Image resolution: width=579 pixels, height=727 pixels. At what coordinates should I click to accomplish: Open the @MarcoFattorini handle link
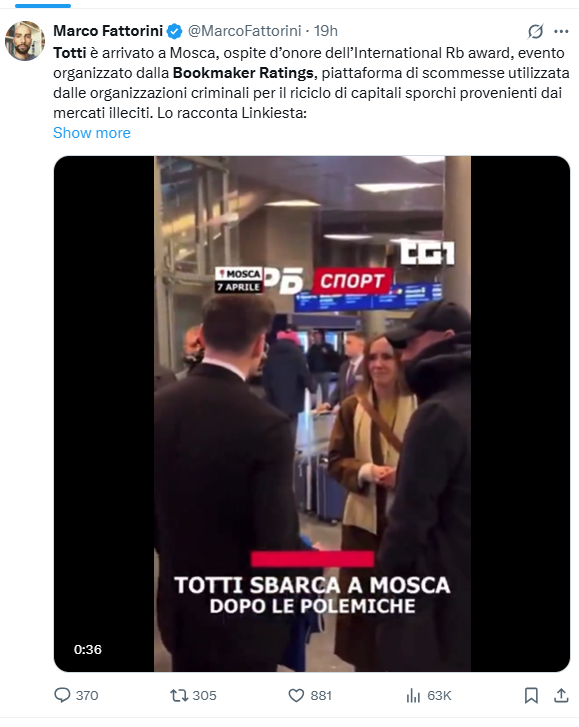tap(244, 31)
